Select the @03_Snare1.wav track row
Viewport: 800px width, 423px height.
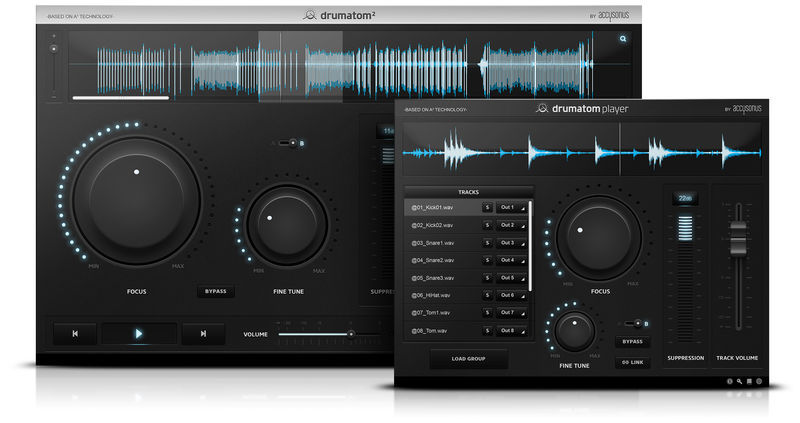tap(467, 243)
